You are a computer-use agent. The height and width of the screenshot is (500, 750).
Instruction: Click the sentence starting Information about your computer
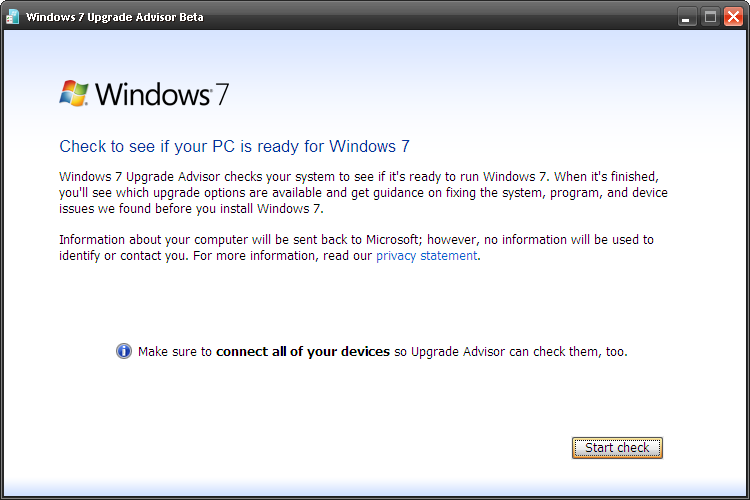click(x=356, y=248)
